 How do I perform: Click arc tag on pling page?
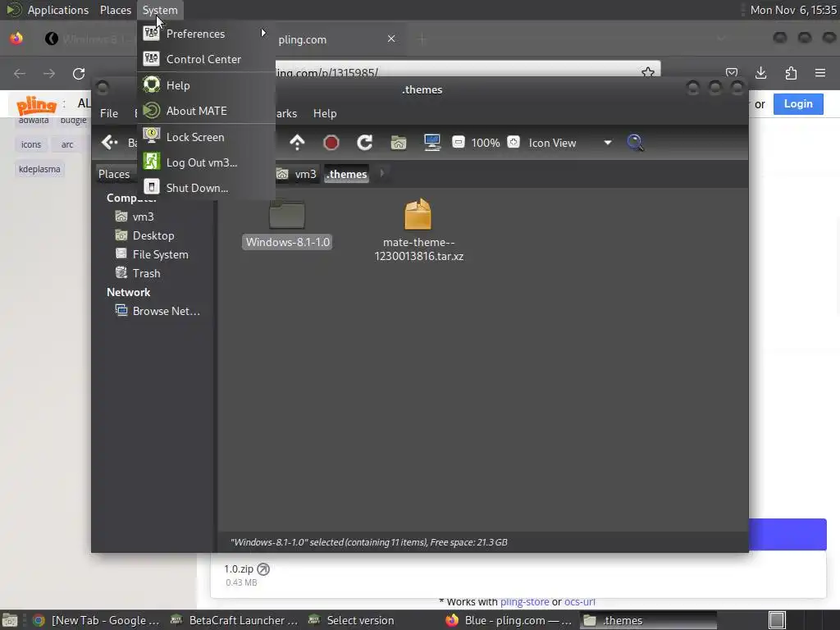[67, 144]
